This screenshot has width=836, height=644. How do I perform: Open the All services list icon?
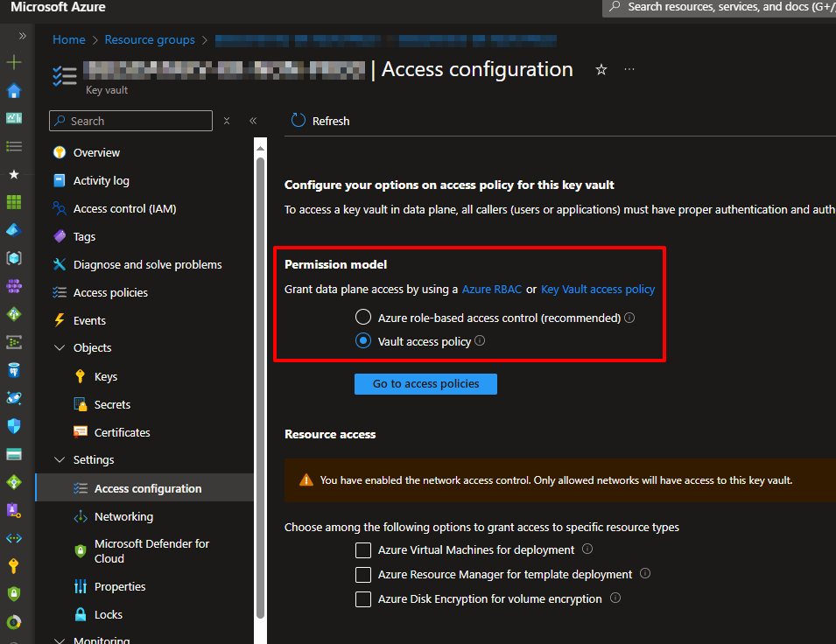14,146
